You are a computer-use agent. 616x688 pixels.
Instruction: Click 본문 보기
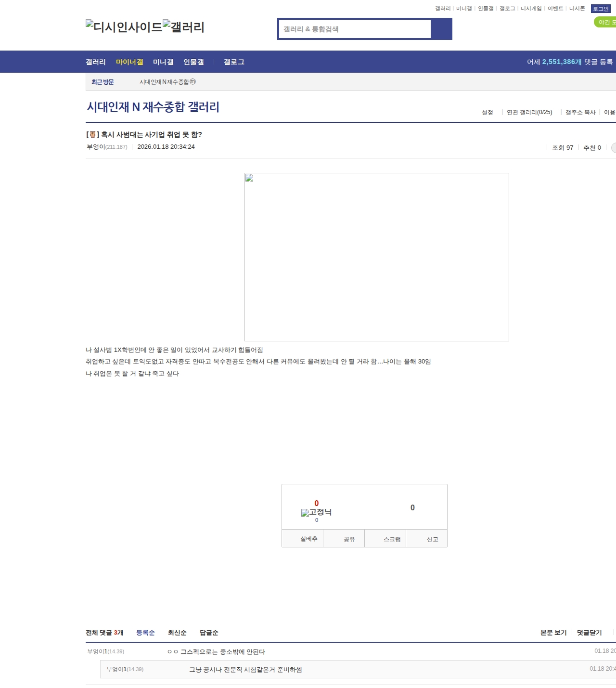point(553,633)
